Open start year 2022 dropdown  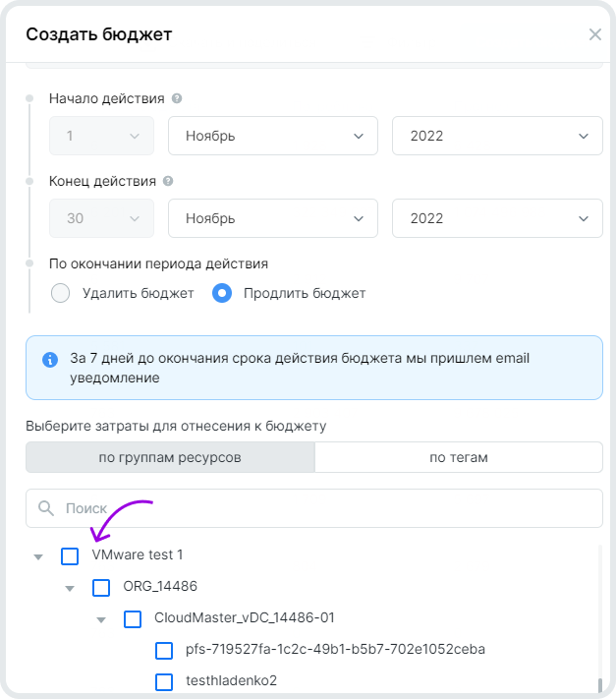click(497, 136)
